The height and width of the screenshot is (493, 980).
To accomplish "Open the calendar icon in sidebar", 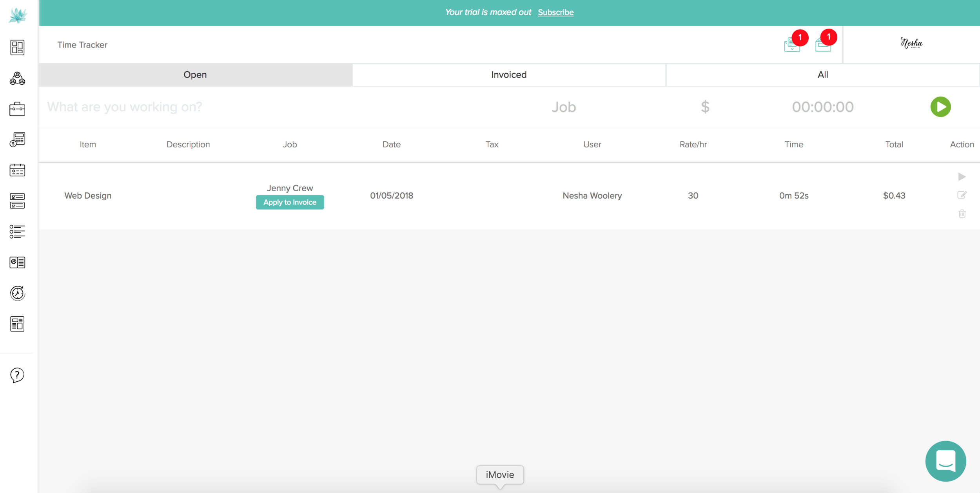I will click(x=17, y=170).
